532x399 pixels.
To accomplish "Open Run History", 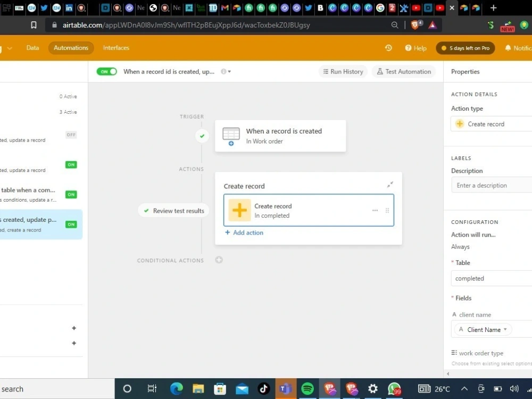I will point(343,72).
